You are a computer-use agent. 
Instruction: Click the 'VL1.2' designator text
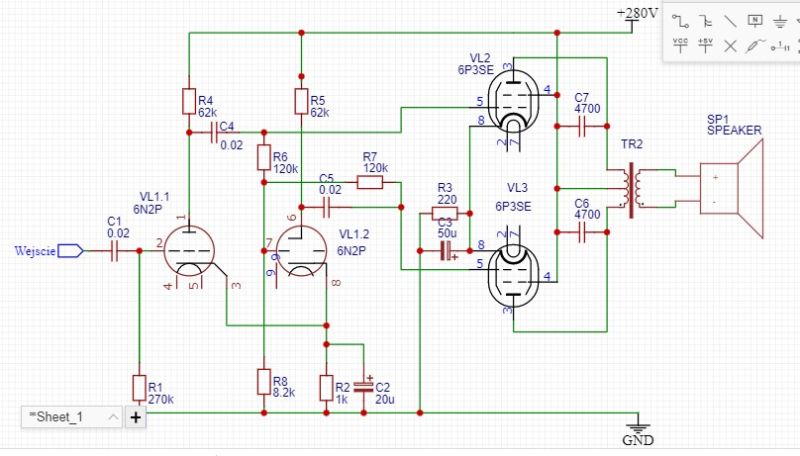[354, 235]
